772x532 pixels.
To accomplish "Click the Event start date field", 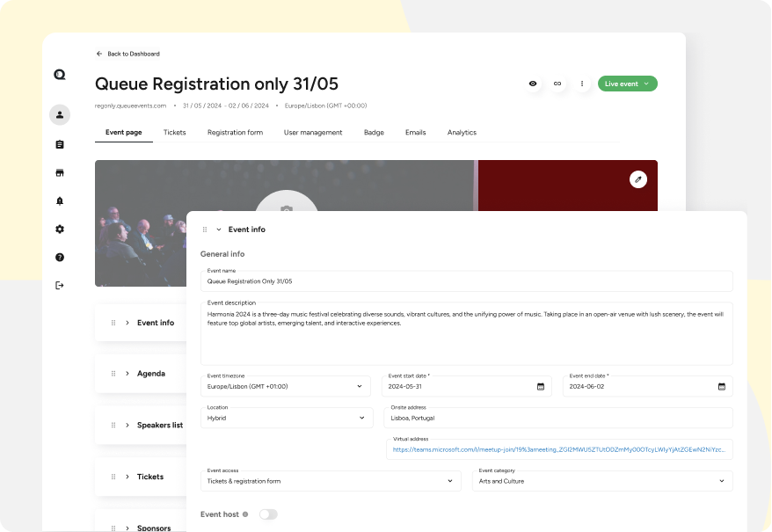I will click(x=467, y=387).
